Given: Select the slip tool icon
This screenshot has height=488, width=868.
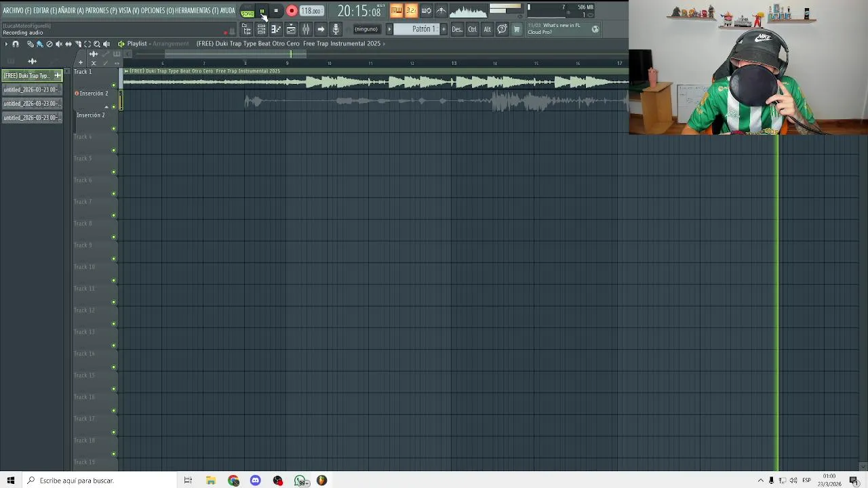Looking at the screenshot, I should click(x=68, y=44).
